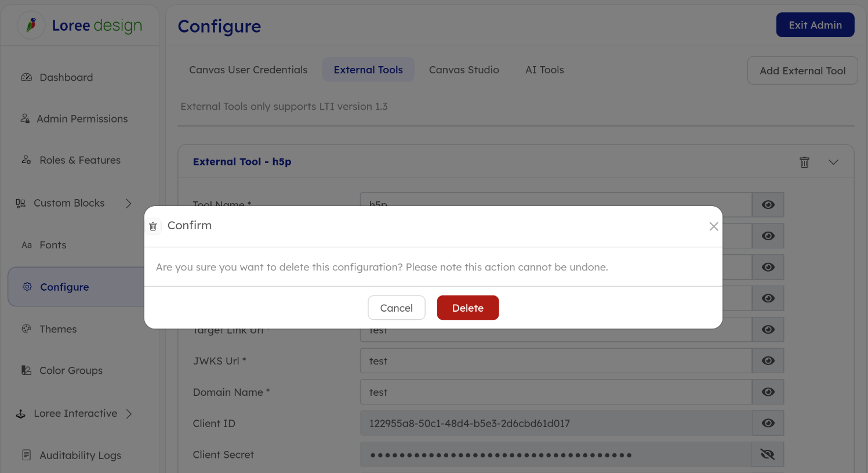Toggle visibility of the Client Secret field
The width and height of the screenshot is (868, 473).
(x=767, y=454)
